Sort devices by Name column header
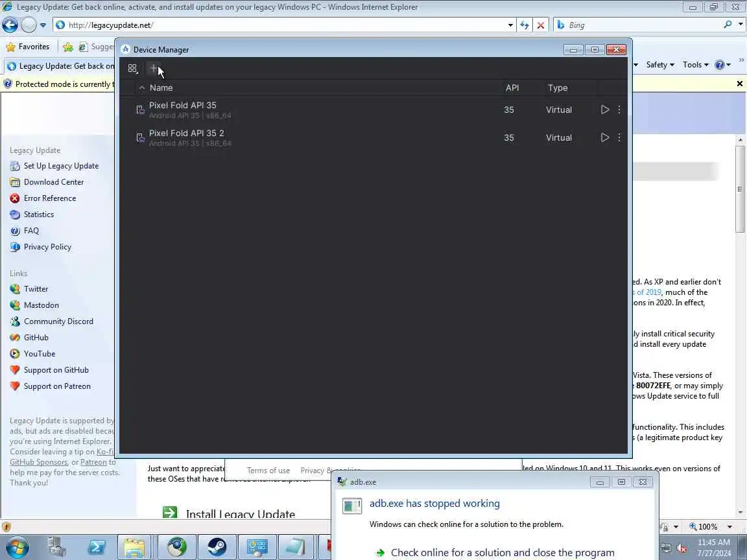The image size is (747, 560). click(x=161, y=87)
